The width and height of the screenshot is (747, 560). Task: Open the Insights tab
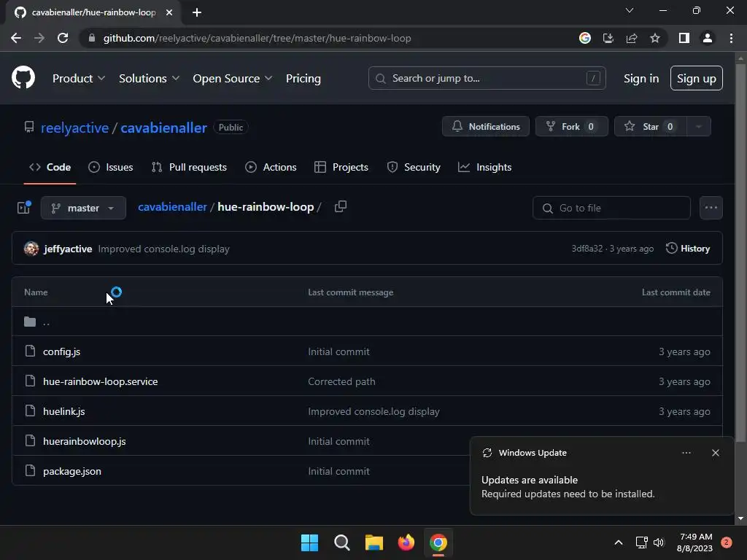tap(484, 167)
